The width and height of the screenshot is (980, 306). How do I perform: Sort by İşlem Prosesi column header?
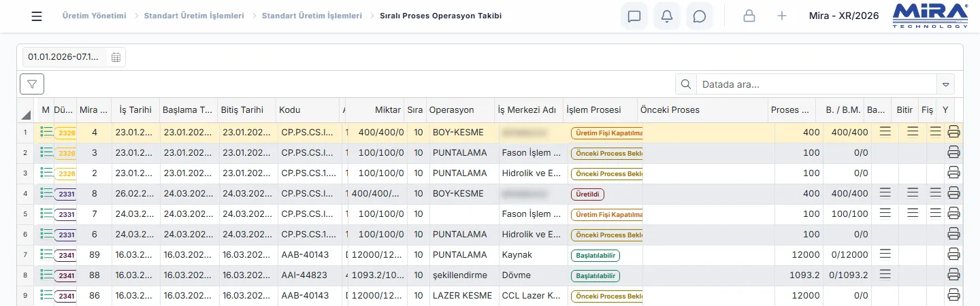(600, 110)
